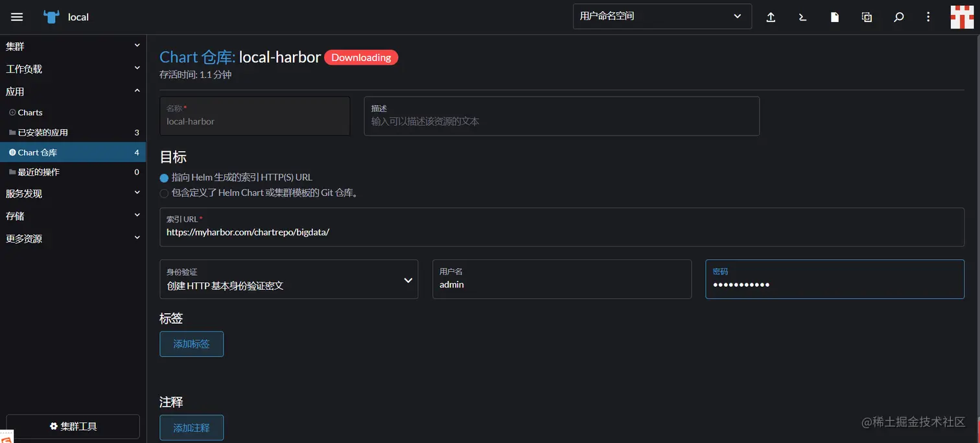Click the count 3 beside 已安装的应用
980x443 pixels.
tap(137, 132)
